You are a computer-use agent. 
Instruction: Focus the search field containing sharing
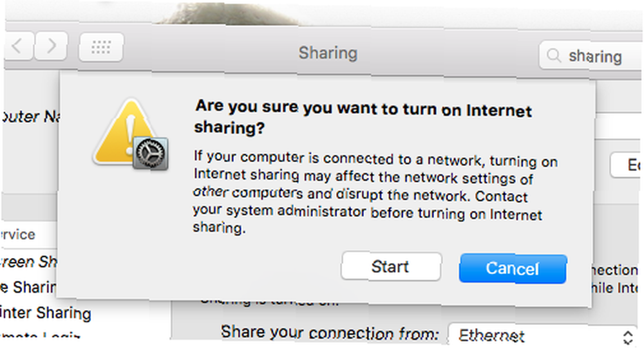[x=591, y=55]
